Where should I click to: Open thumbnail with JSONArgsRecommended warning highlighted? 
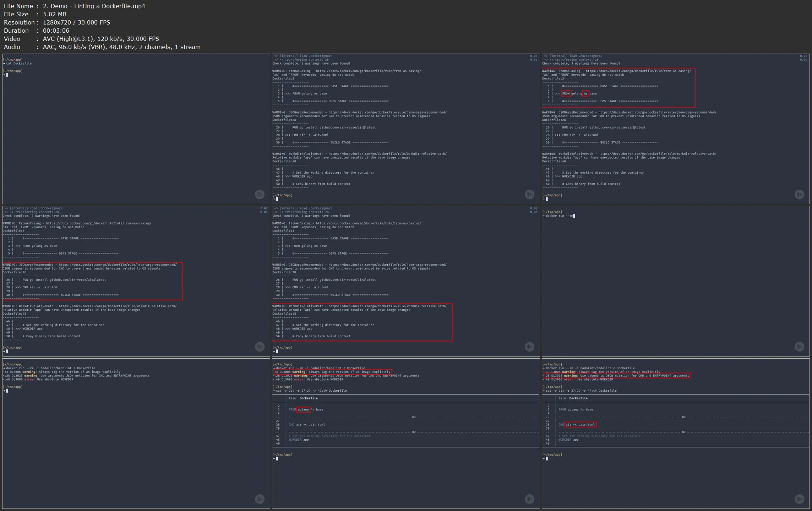click(x=136, y=281)
